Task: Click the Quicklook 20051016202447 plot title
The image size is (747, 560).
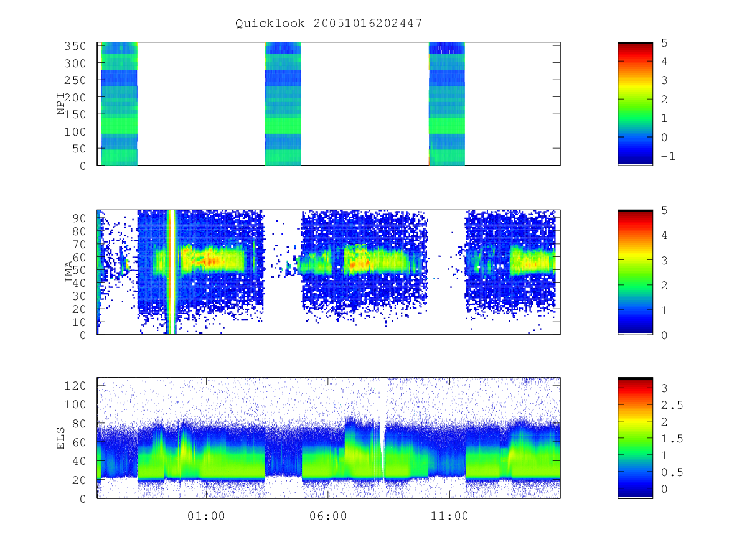Action: click(x=329, y=23)
